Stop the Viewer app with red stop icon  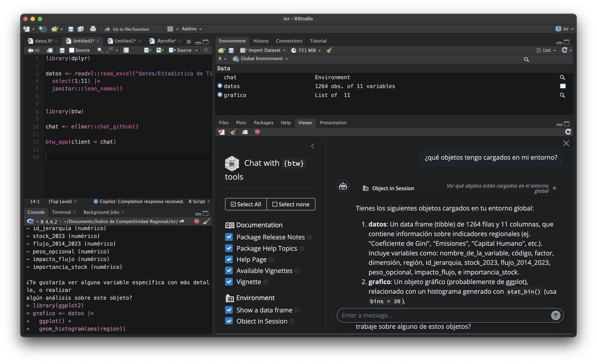257,132
